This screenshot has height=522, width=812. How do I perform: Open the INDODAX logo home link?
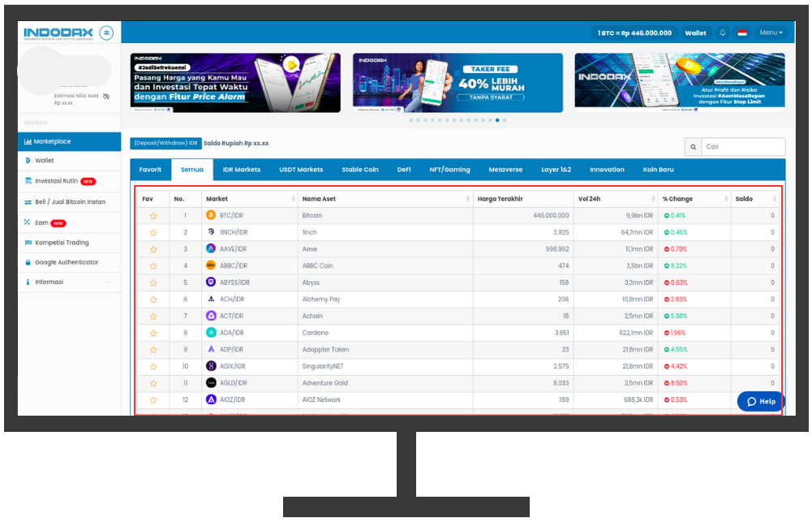tap(58, 33)
